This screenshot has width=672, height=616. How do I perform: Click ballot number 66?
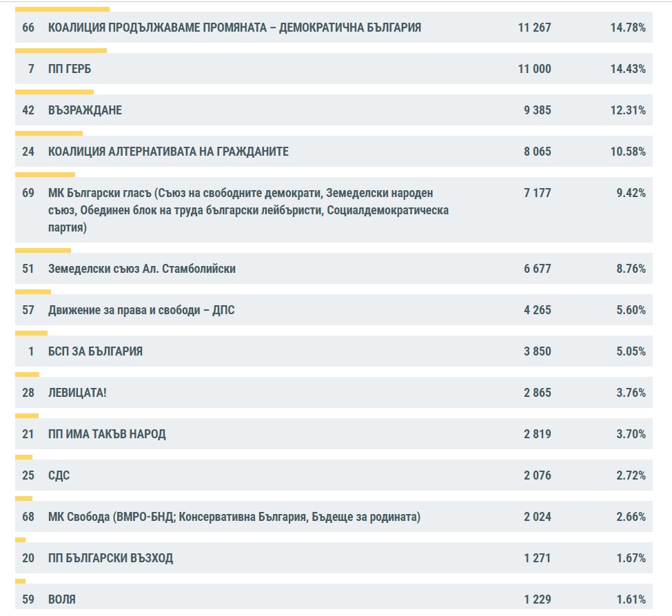[x=28, y=28]
